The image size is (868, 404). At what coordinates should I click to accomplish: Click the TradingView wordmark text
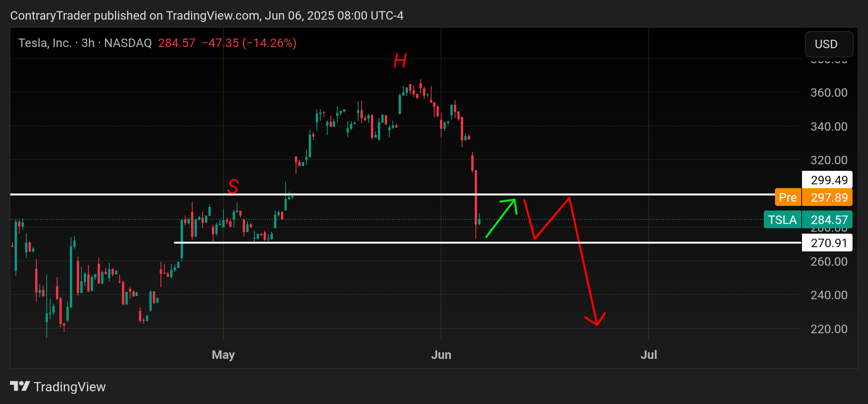(x=70, y=387)
